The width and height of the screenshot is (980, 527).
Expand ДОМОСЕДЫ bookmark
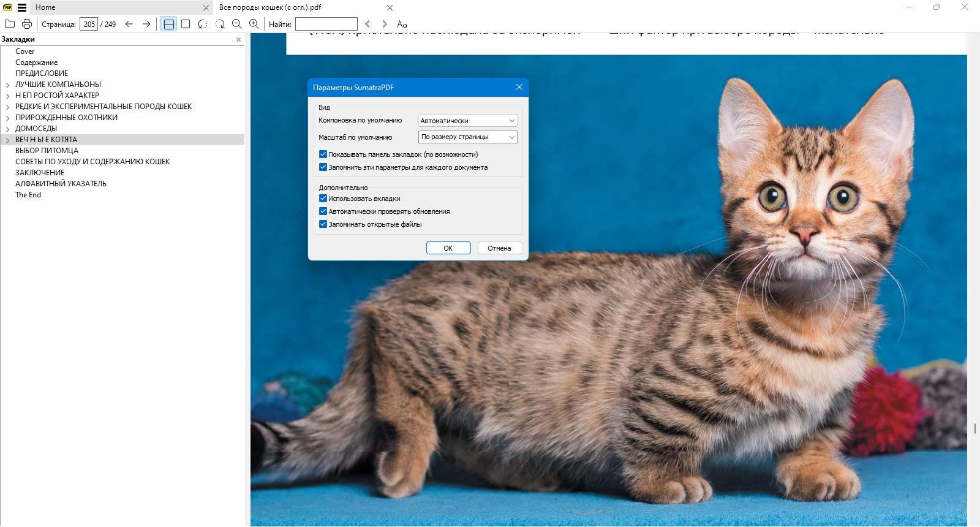click(7, 129)
